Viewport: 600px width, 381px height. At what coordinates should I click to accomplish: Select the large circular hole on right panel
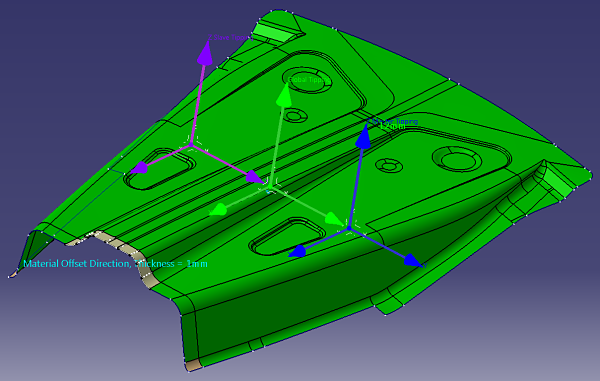click(455, 158)
